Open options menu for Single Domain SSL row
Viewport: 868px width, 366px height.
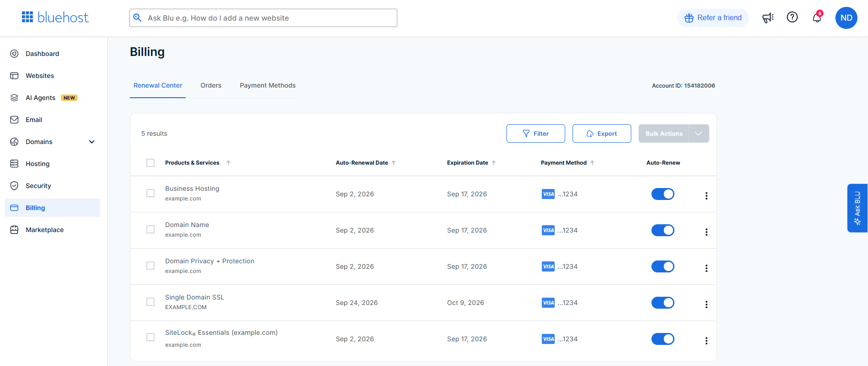pyautogui.click(x=707, y=305)
